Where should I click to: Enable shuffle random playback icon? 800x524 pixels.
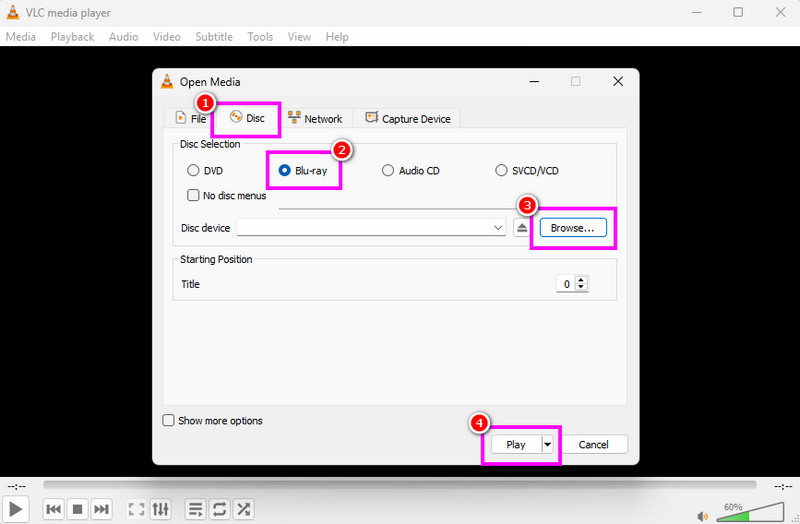242,509
